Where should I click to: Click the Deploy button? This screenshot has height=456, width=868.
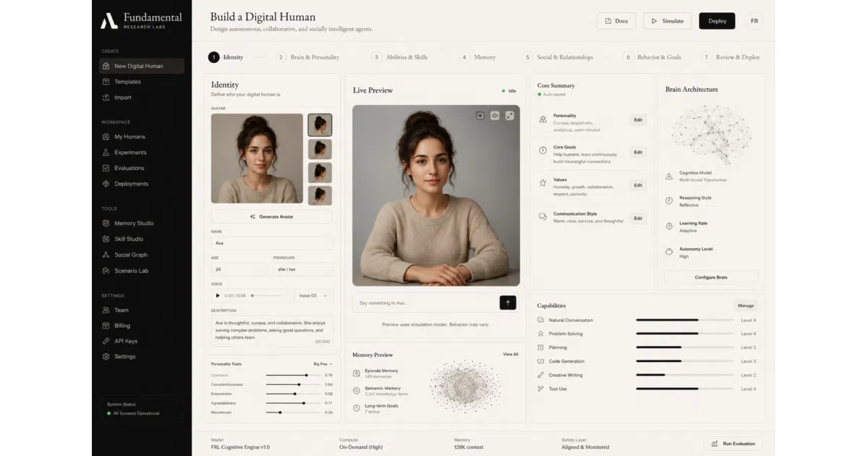717,21
